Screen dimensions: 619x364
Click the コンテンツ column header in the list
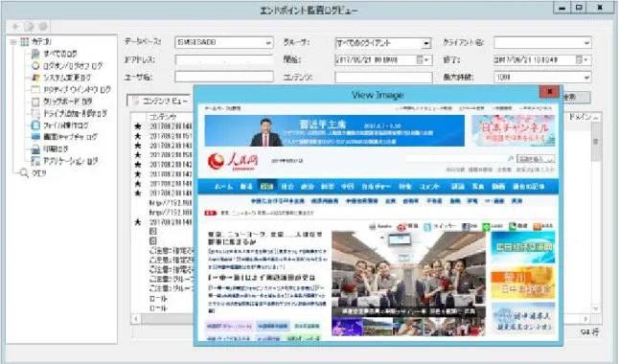[x=170, y=117]
